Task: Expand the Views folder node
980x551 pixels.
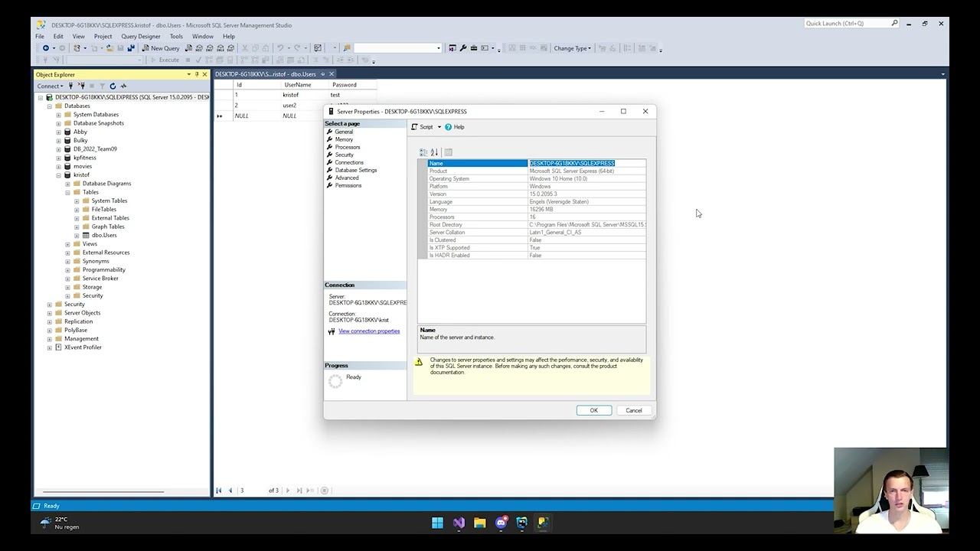Action: click(67, 244)
